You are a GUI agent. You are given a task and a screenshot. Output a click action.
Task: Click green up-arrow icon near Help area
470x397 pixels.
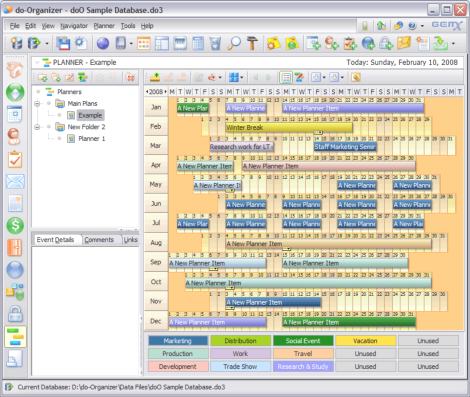(381, 26)
